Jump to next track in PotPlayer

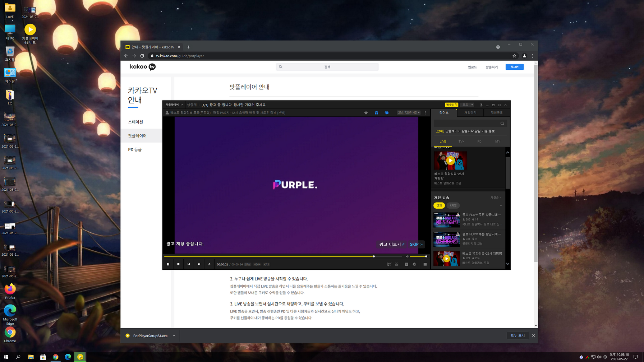click(x=199, y=264)
